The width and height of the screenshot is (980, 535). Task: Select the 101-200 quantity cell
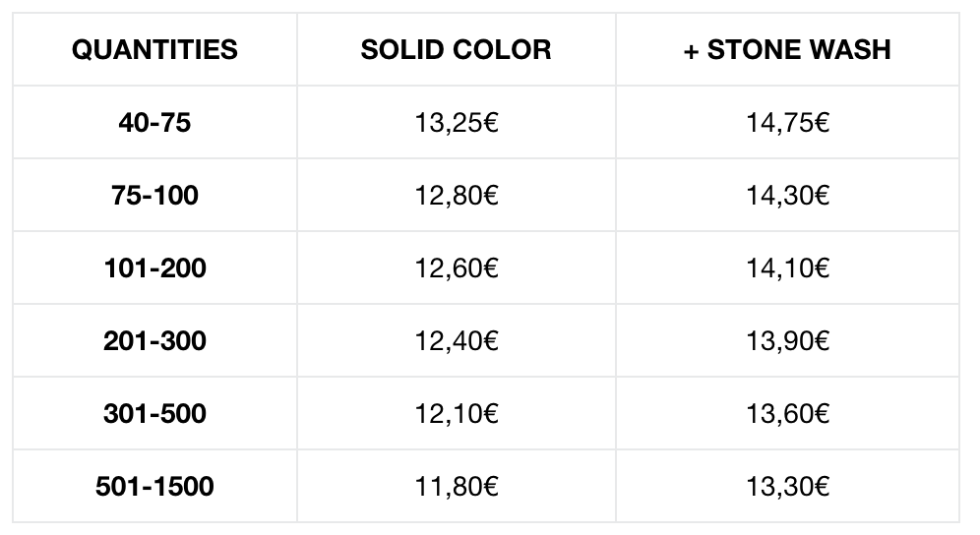coord(155,267)
